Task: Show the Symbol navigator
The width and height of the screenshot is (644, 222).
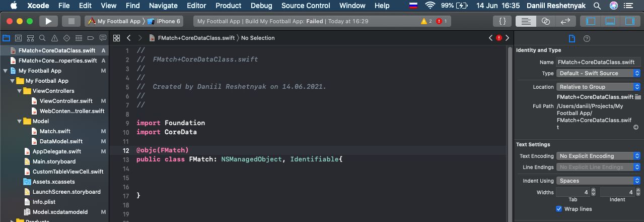Action: pos(30,38)
